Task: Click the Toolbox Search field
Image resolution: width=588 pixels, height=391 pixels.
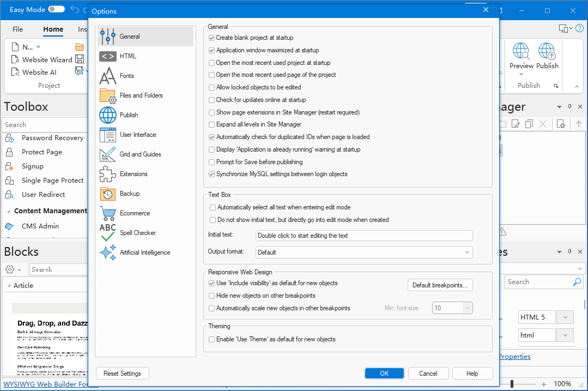Action: pos(45,124)
